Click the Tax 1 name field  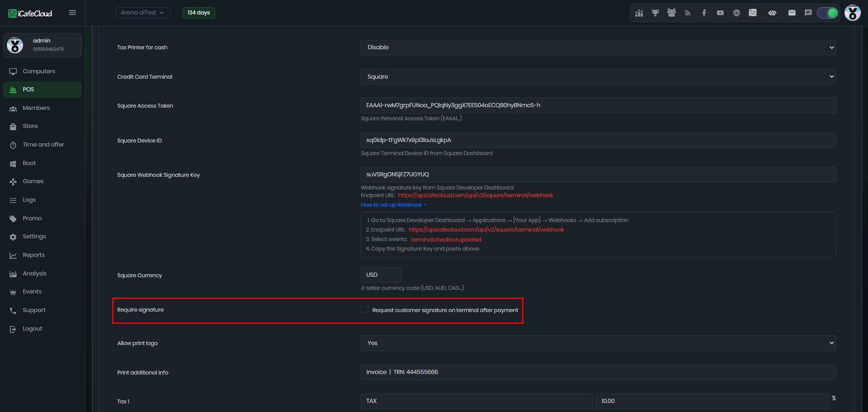477,401
